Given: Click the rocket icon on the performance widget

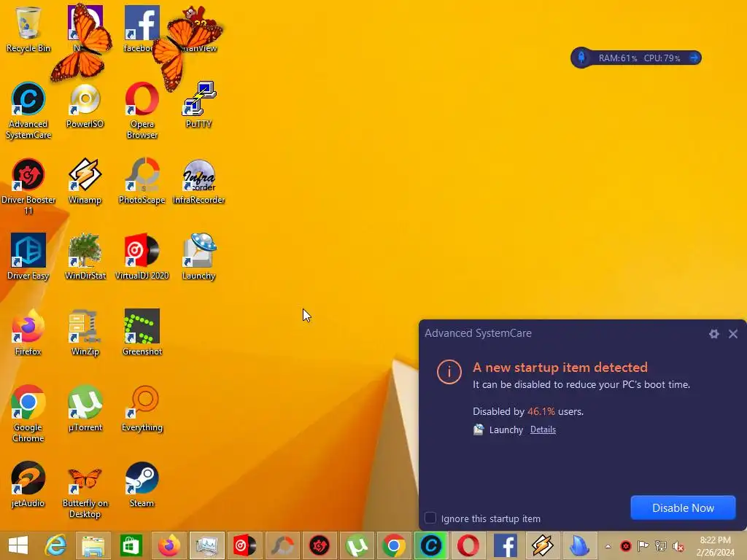Looking at the screenshot, I should point(581,58).
